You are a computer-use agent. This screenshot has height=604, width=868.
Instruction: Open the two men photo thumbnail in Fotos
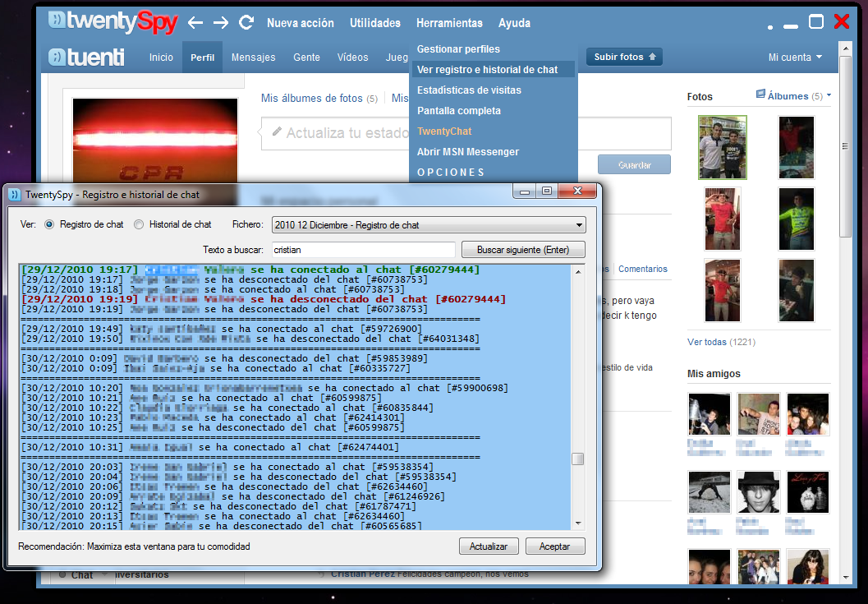(723, 147)
